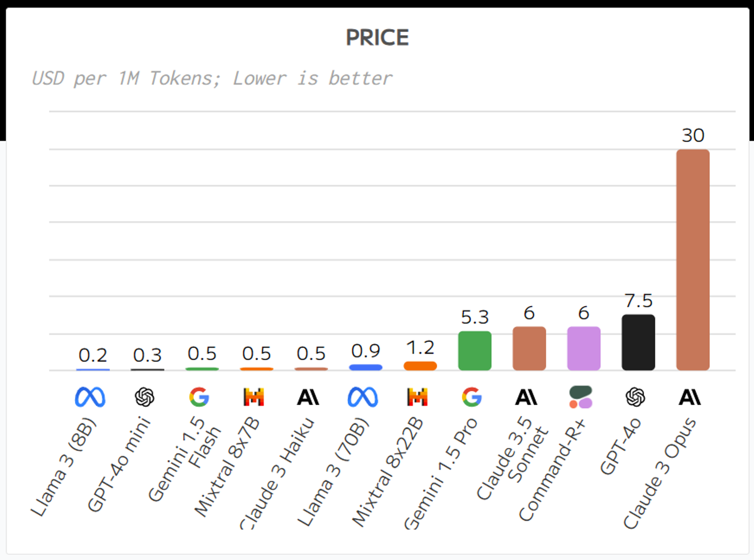This screenshot has height=560, width=754.
Task: Click the purple Command-R+ bar
Action: point(584,349)
